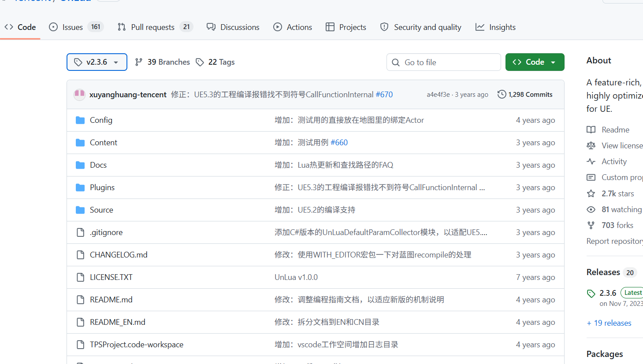Viewport: 643px width, 364px height.
Task: Open the v2.3.6 tag selector dropdown
Action: (97, 62)
